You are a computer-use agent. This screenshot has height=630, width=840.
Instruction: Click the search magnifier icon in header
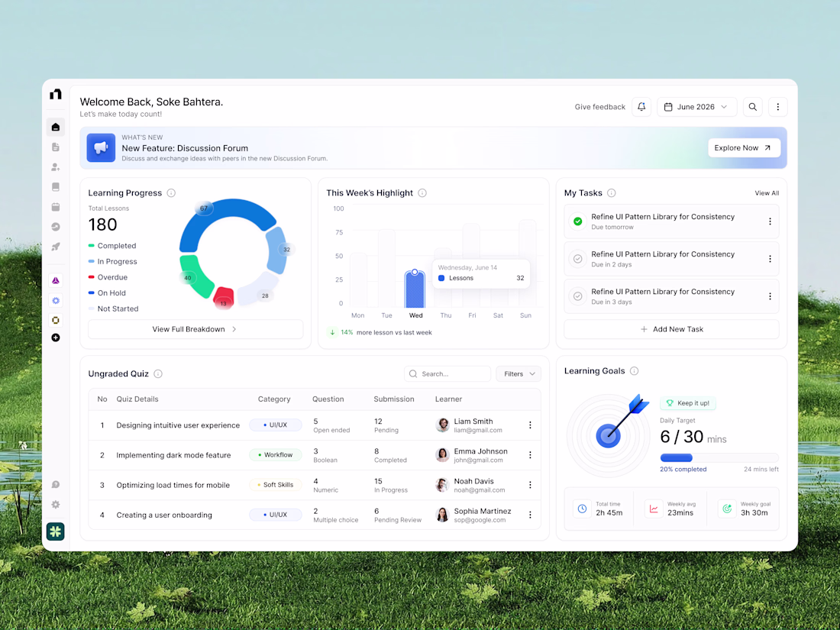point(753,107)
